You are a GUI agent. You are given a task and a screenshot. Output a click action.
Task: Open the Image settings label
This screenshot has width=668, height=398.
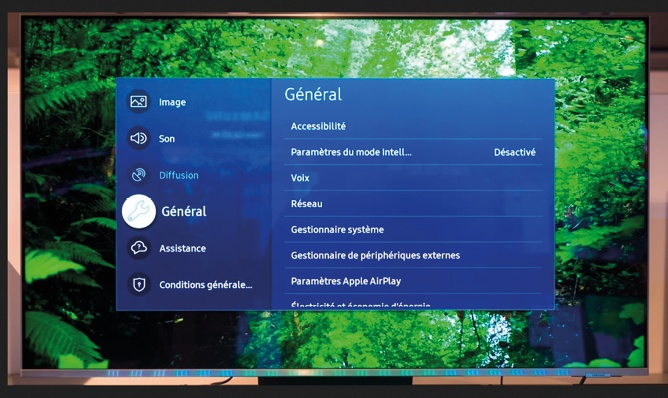(172, 102)
